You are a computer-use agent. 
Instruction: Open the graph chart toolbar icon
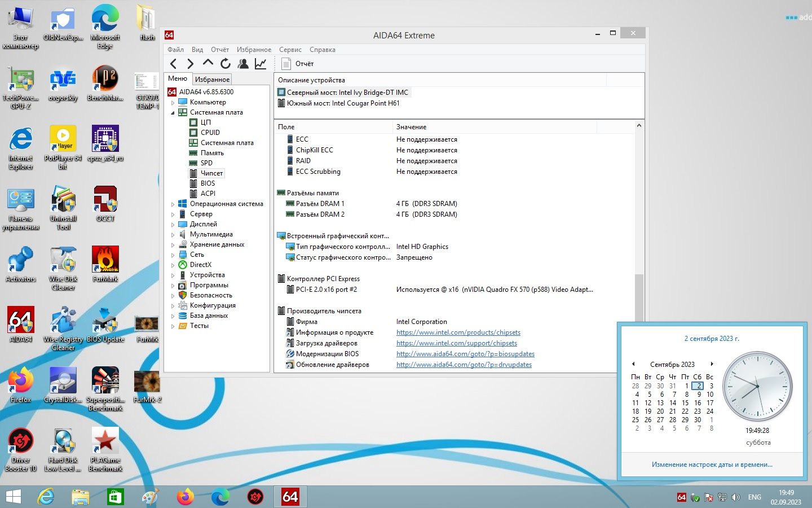click(x=261, y=64)
